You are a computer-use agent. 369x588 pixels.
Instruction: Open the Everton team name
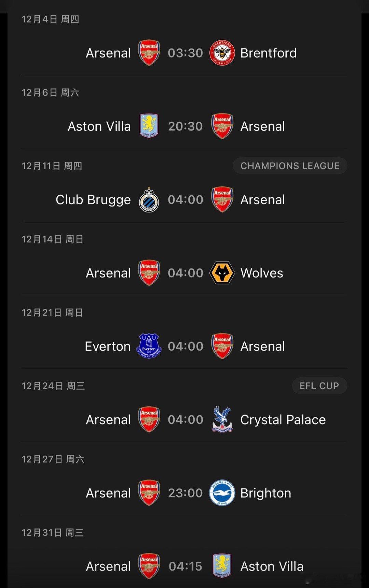point(108,346)
